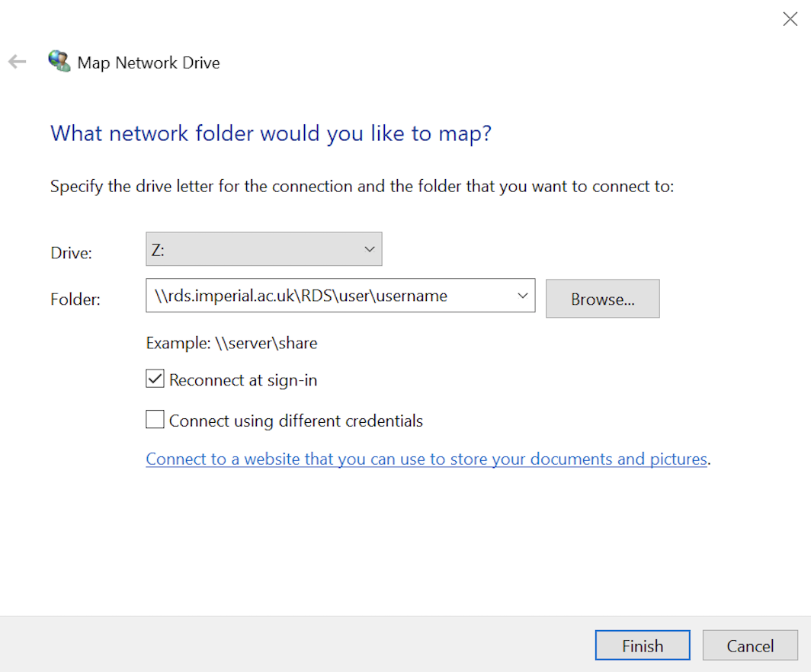The width and height of the screenshot is (811, 672).
Task: Click the chevron arrow of the Drive selector
Action: coord(370,249)
